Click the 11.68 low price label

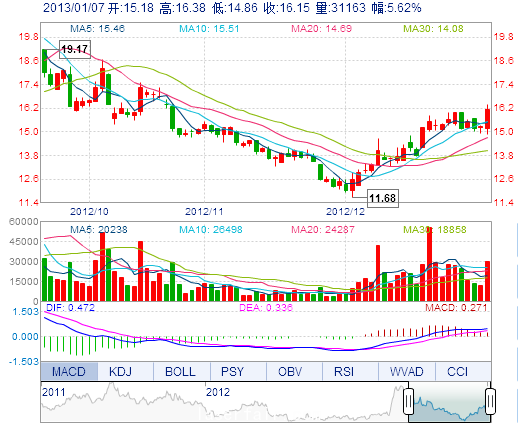(383, 198)
